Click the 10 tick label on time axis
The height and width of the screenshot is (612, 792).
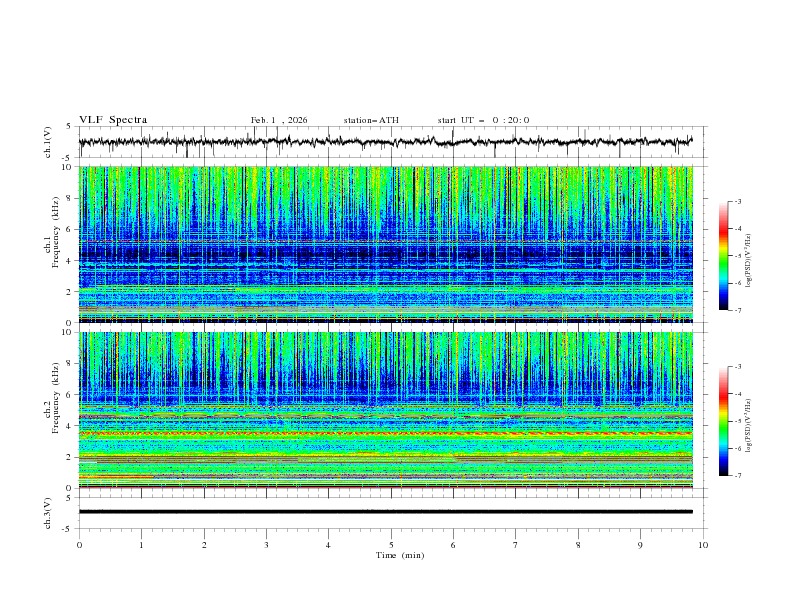click(703, 544)
